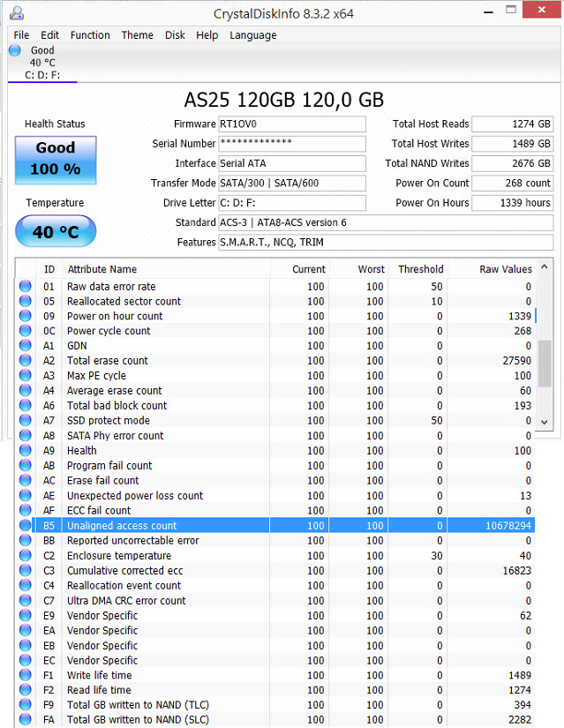The height and width of the screenshot is (728, 564).
Task: Open the Language menu
Action: (252, 35)
